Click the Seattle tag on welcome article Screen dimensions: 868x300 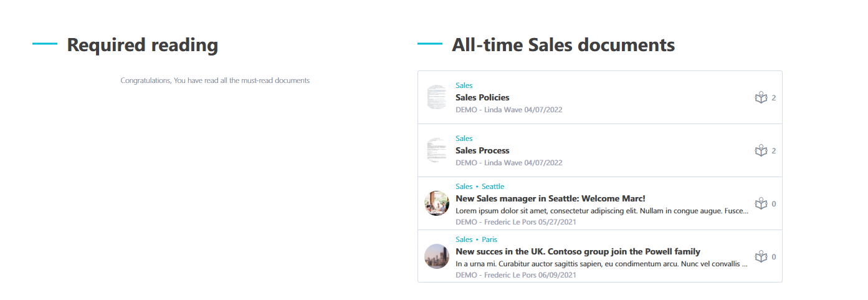493,186
